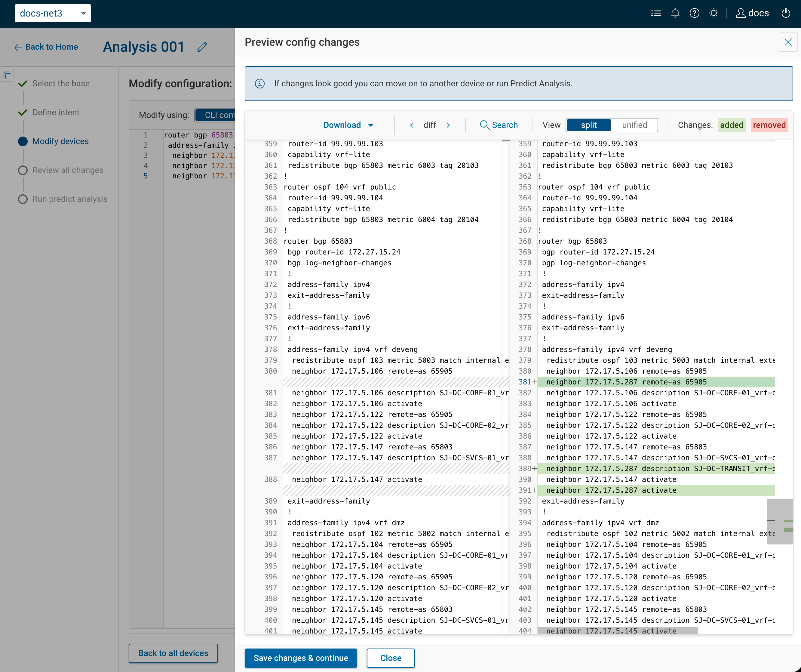Click the removed changes badge
801x672 pixels.
pos(769,125)
